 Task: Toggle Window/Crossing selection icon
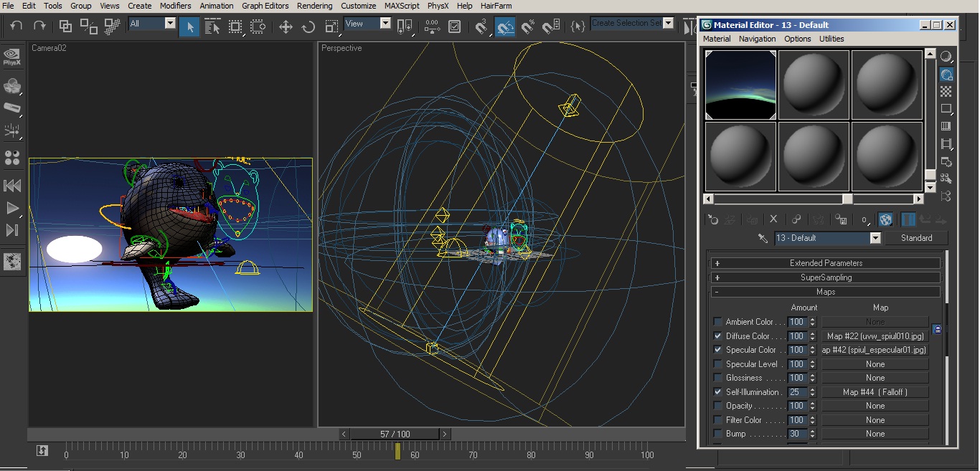pos(258,27)
